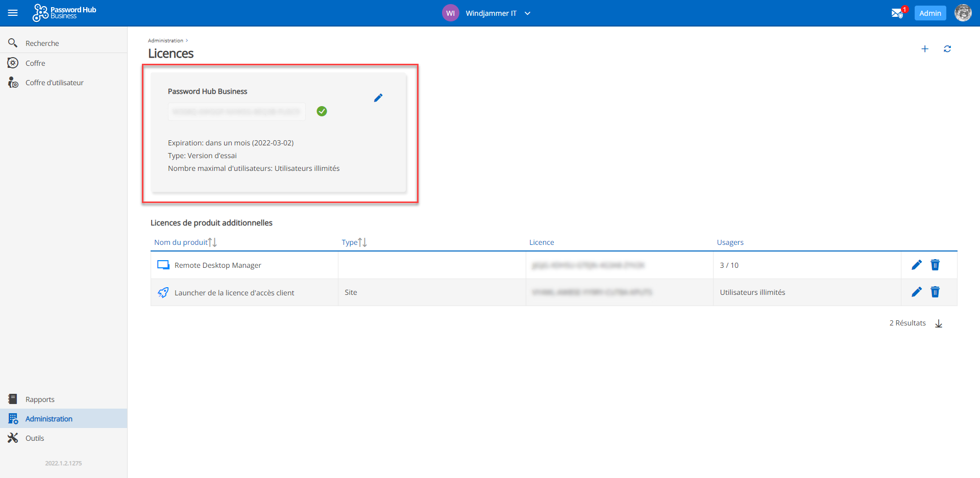Open Recherche in the sidebar
Image resolution: width=980 pixels, height=478 pixels.
[x=42, y=43]
